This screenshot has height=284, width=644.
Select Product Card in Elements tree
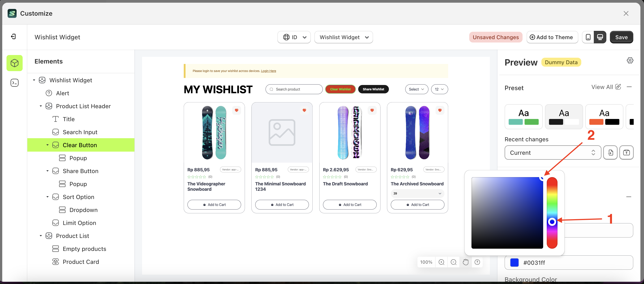point(81,262)
